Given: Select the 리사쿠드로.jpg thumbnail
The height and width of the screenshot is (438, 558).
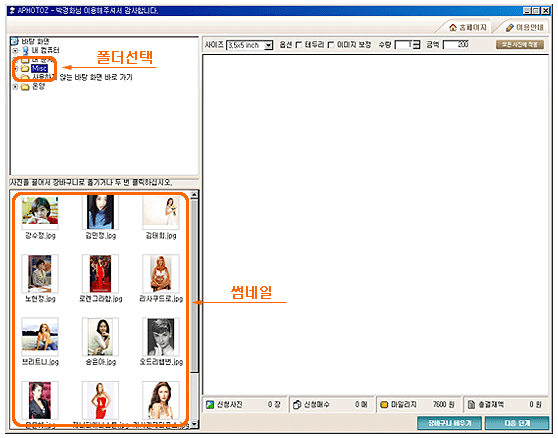Looking at the screenshot, I should [x=161, y=274].
